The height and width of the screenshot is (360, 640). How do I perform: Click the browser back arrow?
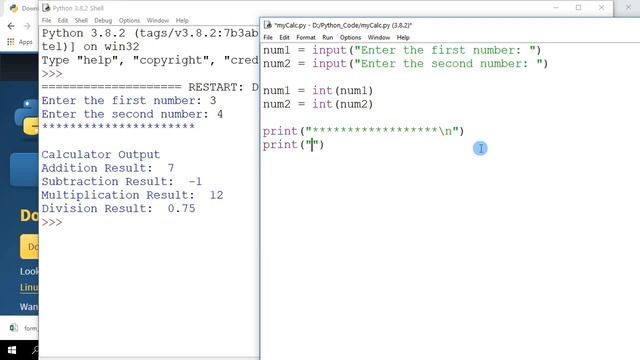[11, 26]
